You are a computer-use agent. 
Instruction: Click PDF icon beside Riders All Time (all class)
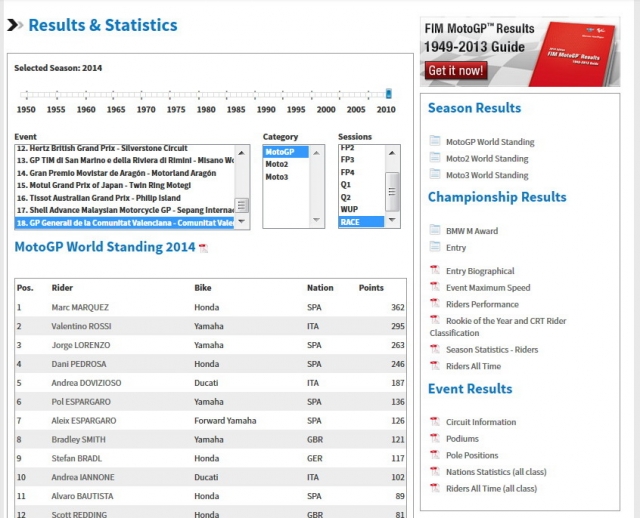435,488
